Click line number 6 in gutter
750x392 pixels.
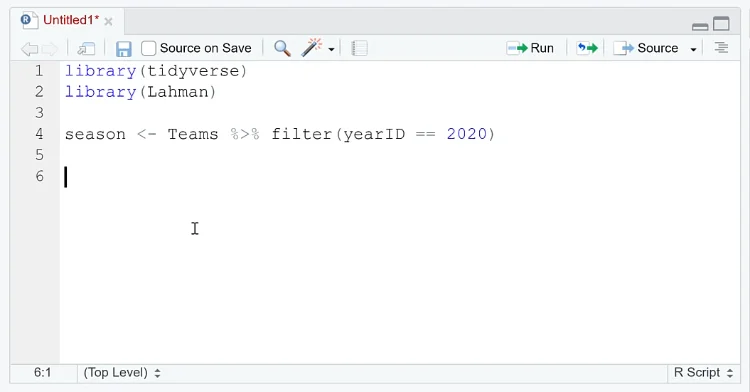[39, 176]
